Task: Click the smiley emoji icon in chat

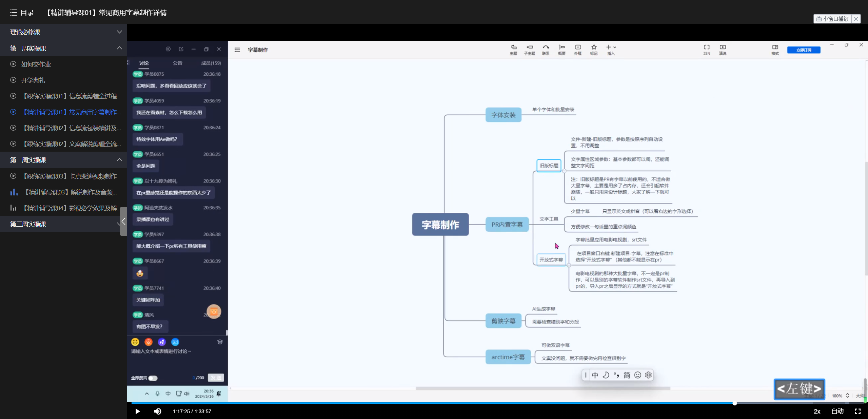Action: click(x=135, y=342)
